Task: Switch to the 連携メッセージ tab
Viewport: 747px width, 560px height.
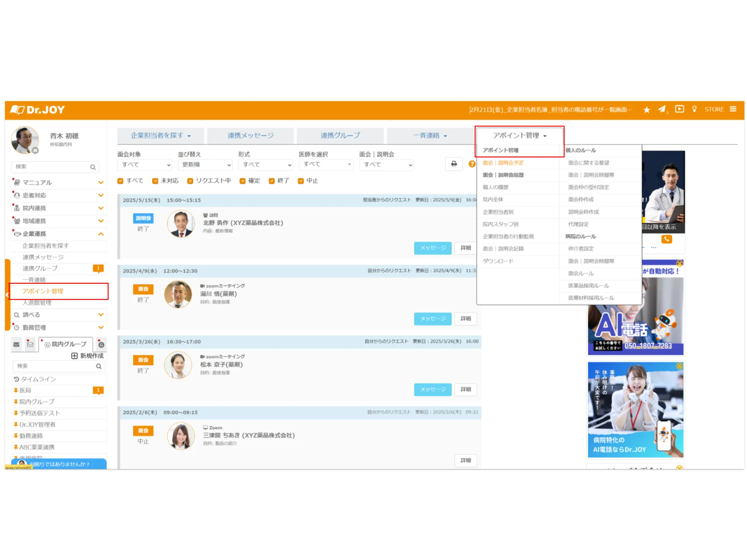Action: click(x=250, y=136)
